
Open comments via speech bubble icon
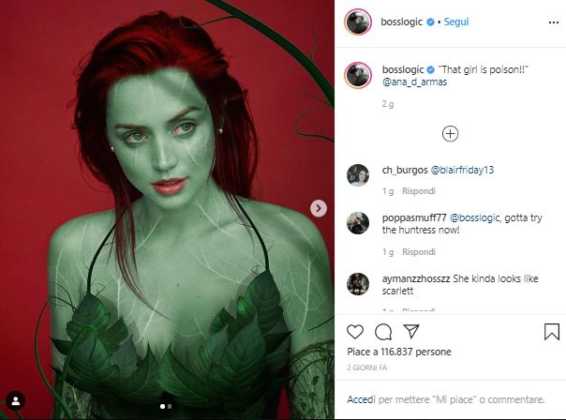point(383,332)
